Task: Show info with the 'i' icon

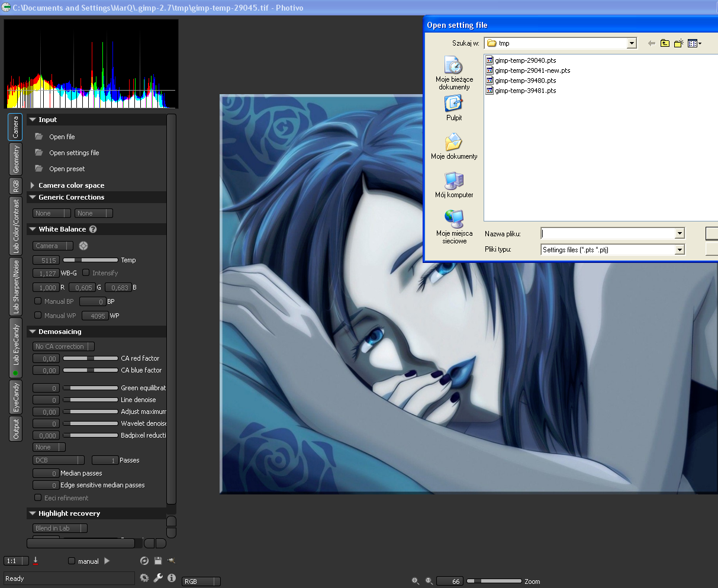Action: [172, 578]
